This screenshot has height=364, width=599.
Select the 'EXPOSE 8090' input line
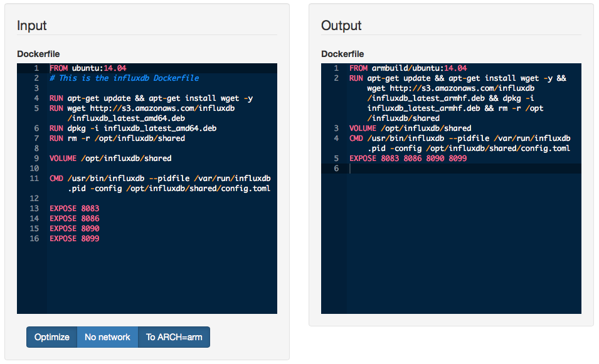click(x=75, y=229)
